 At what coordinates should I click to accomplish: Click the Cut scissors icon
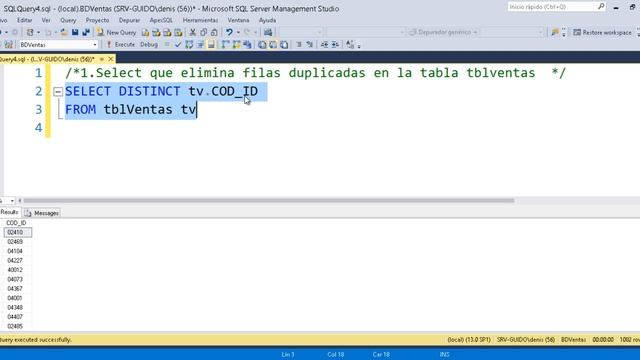pos(193,32)
